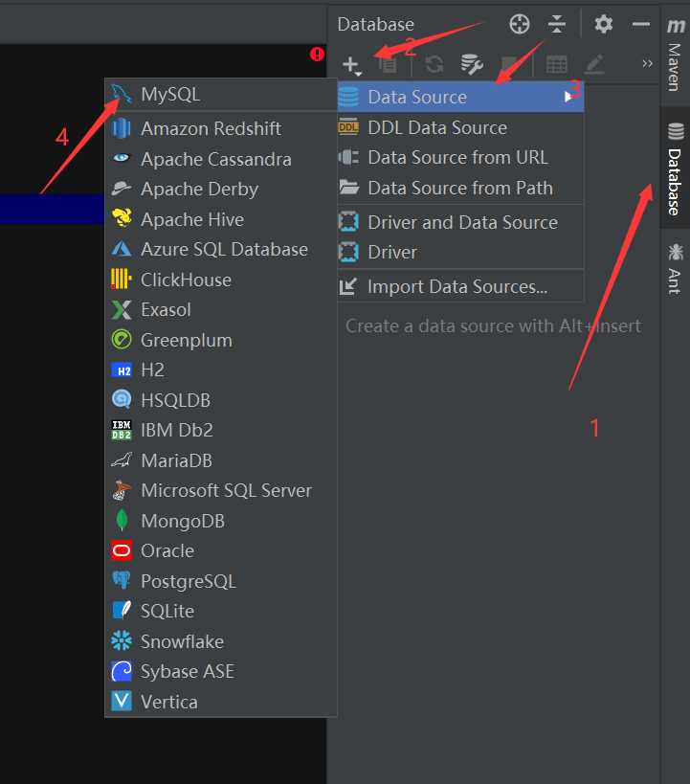Pick Azure SQL Database

tap(221, 250)
